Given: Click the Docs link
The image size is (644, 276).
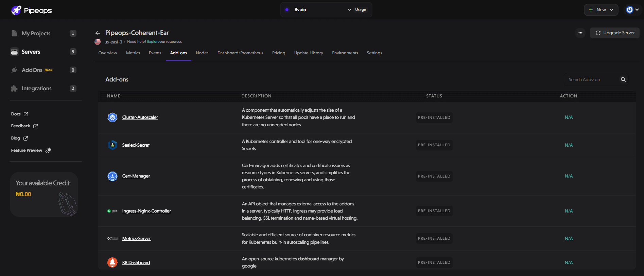Looking at the screenshot, I should tap(16, 114).
